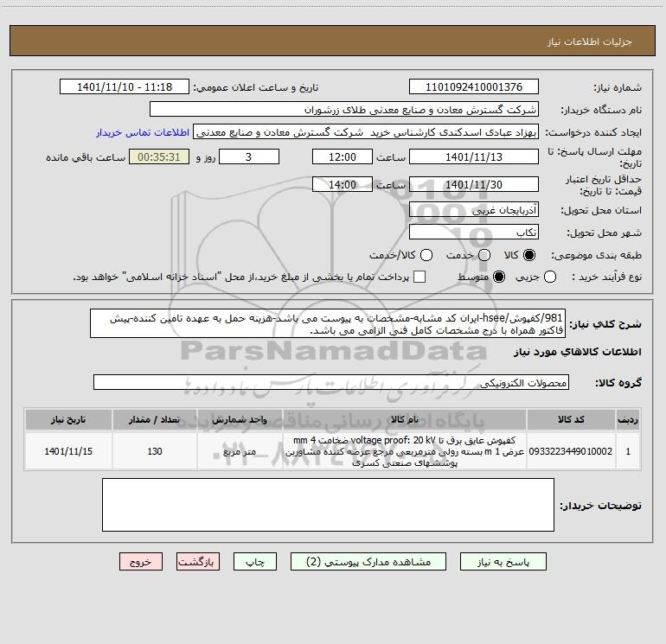Screen dimensions: 666x644
Task: Click the خروج exit button
Action: 141,562
